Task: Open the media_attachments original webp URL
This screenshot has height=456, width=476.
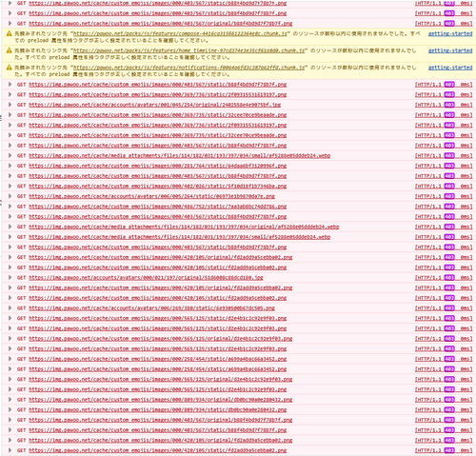Action: click(184, 227)
